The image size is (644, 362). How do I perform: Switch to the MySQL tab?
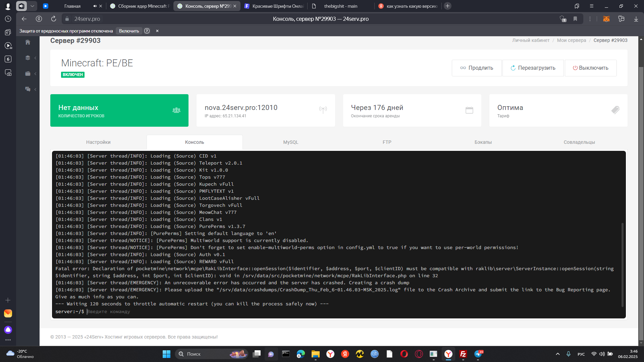pos(290,142)
